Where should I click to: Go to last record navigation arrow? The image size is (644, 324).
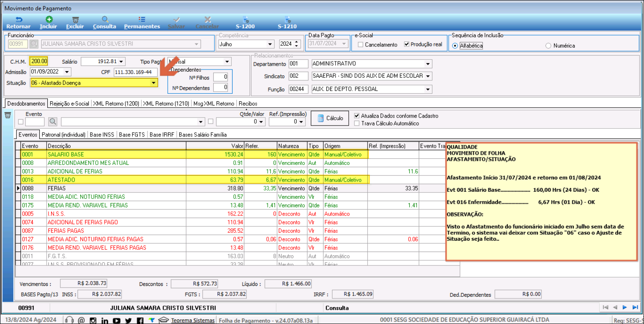pos(635,307)
